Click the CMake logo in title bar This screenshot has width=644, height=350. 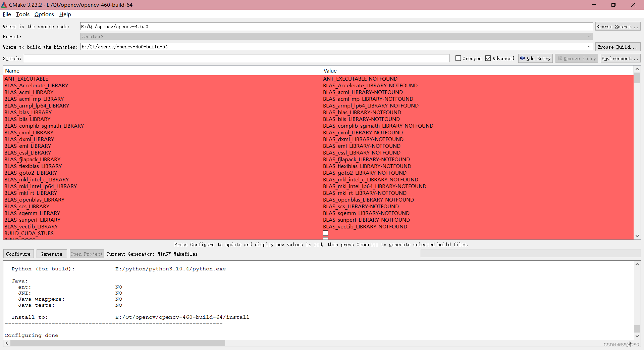(x=4, y=5)
